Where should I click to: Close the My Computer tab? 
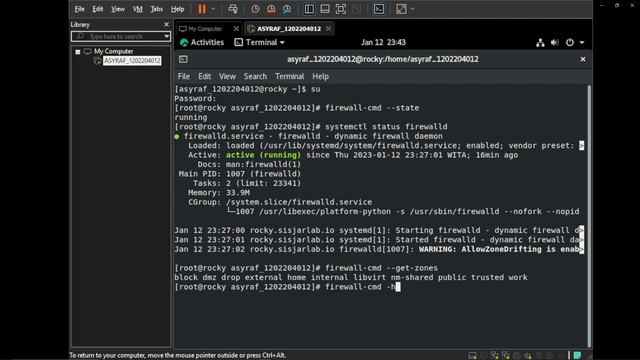236,29
